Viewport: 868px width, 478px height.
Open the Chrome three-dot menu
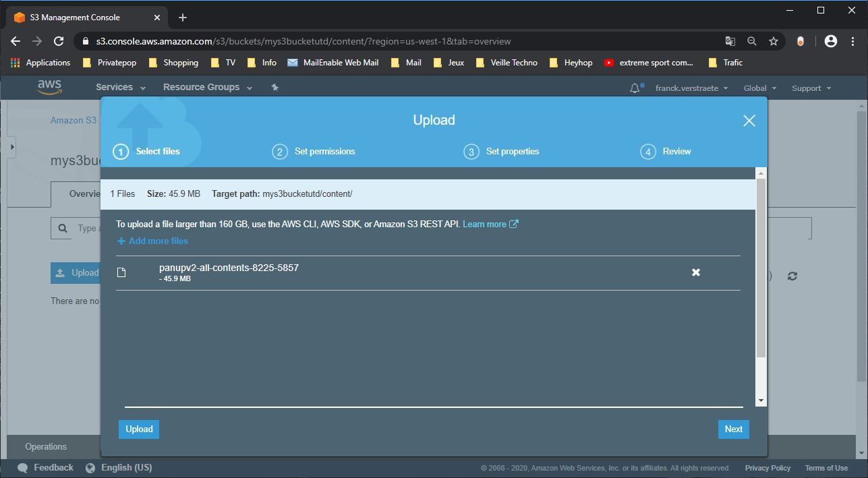[x=852, y=41]
